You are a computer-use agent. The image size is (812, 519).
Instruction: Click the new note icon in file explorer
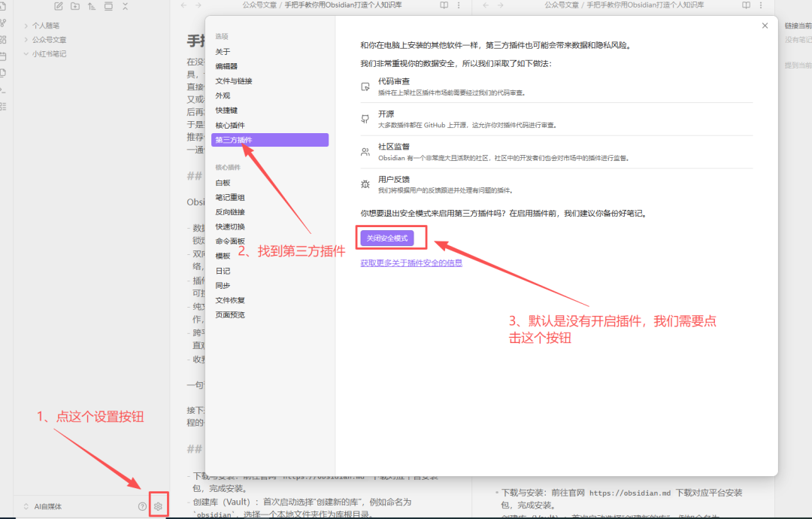(59, 6)
